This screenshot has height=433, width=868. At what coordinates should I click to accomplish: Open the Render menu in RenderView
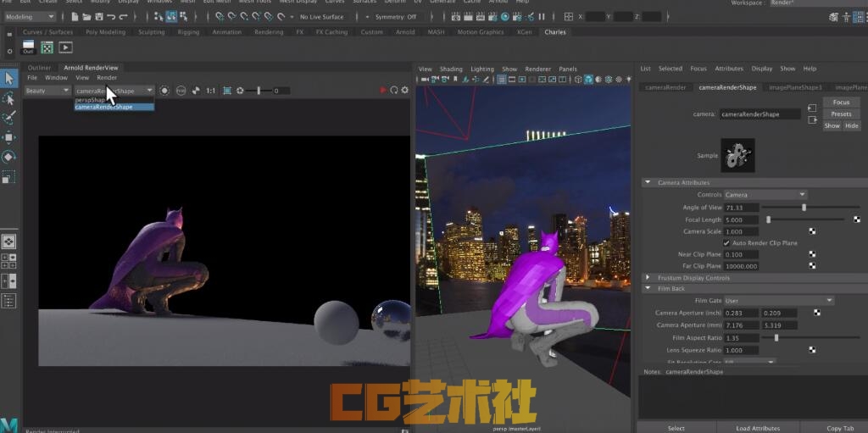107,77
